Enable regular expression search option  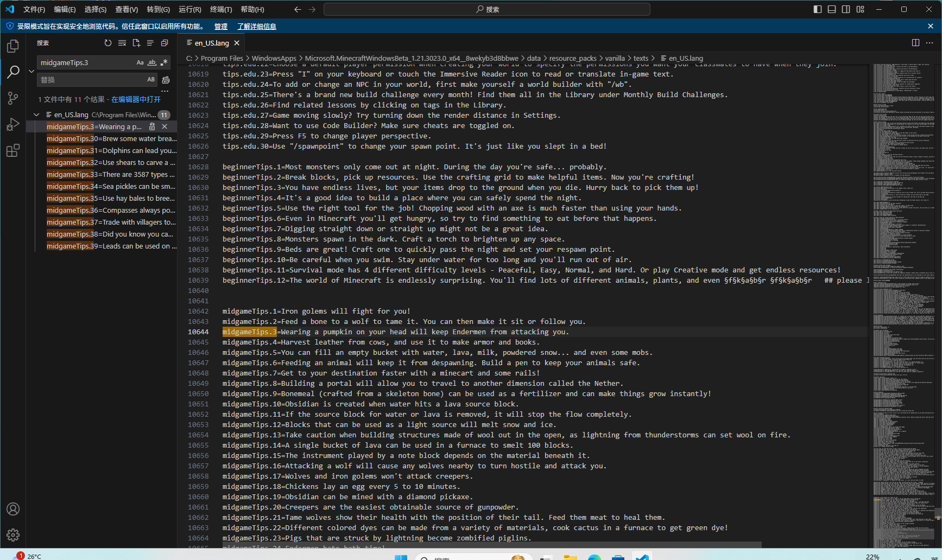(163, 62)
